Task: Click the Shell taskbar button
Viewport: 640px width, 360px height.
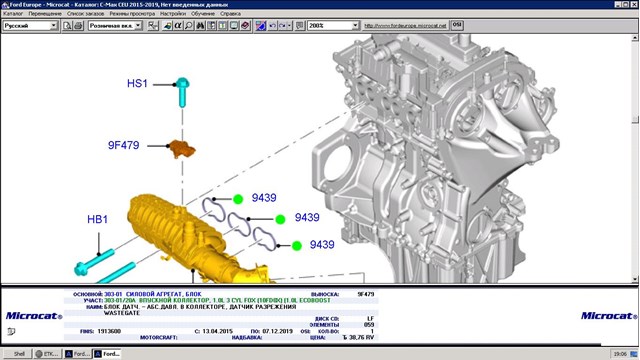Action: coord(18,353)
